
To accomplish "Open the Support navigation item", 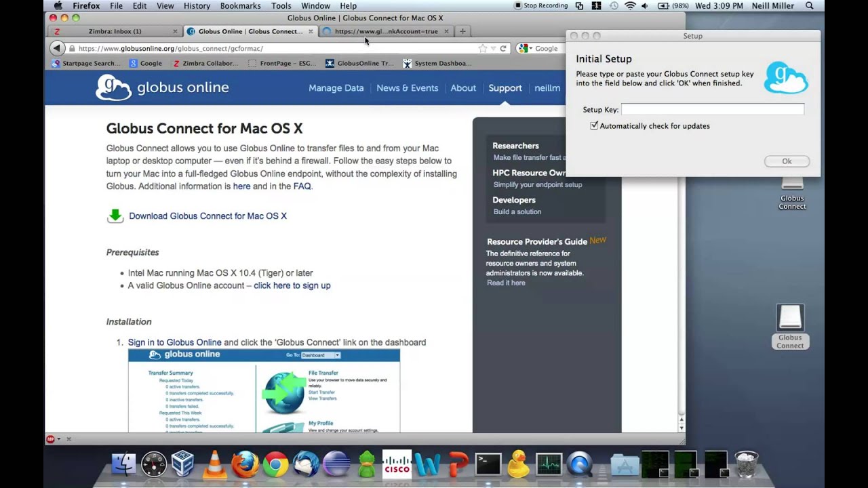I will 505,88.
